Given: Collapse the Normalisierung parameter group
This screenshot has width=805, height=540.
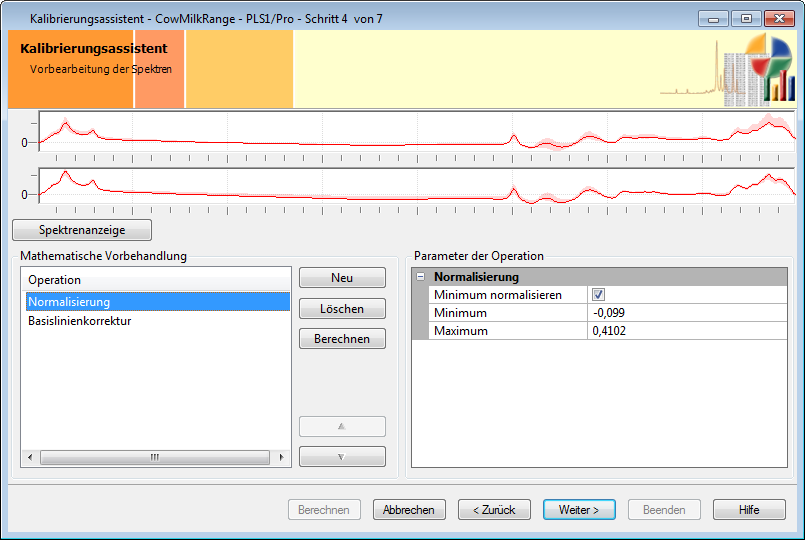Looking at the screenshot, I should [421, 277].
